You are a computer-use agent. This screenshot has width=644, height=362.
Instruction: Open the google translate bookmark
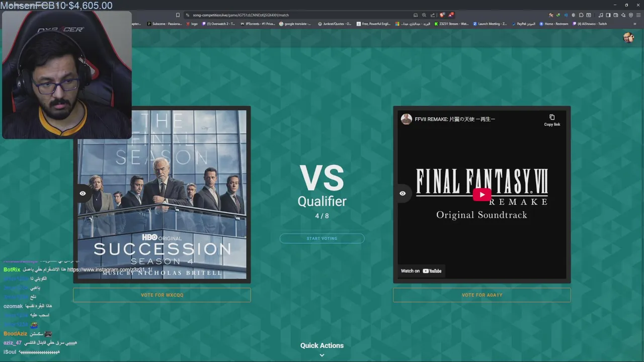point(295,24)
